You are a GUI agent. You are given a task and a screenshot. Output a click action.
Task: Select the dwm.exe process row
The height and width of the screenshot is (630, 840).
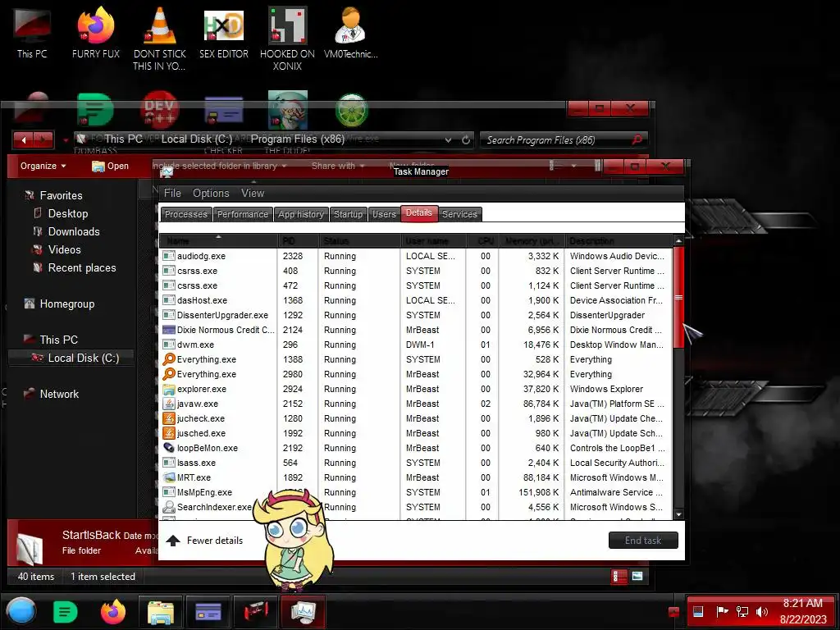pos(416,345)
